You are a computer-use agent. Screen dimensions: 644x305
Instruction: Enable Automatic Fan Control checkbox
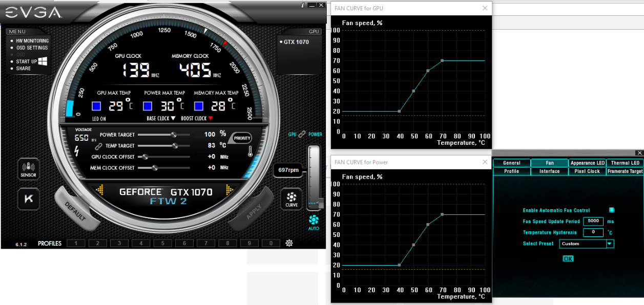(x=611, y=210)
